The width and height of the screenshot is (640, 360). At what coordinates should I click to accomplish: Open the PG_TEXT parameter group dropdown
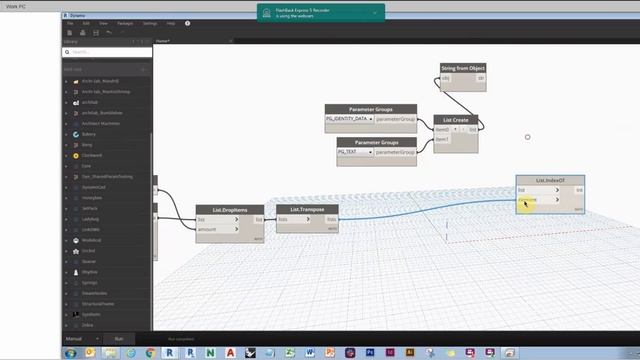coord(355,152)
